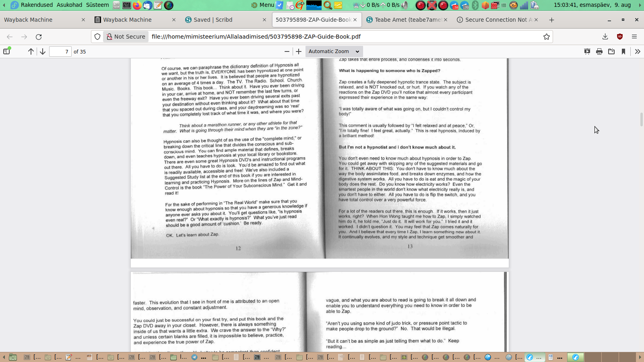Switch to the Secure Connection Not Available tab
Image resolution: width=644 pixels, height=362 pixels.
tap(497, 20)
